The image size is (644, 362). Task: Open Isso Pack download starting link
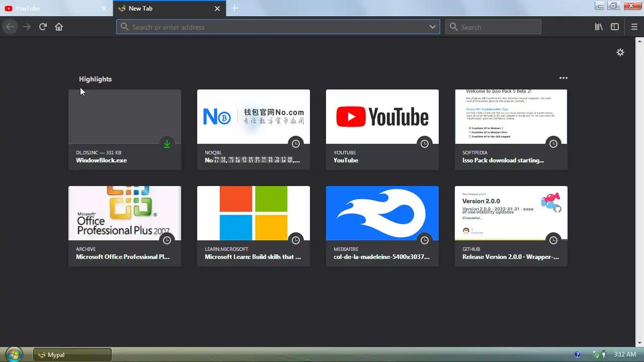[503, 160]
